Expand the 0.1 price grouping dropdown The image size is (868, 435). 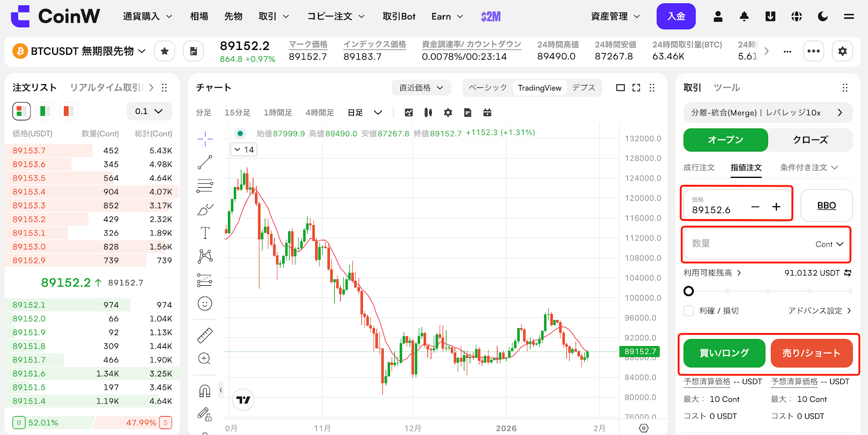(x=149, y=111)
